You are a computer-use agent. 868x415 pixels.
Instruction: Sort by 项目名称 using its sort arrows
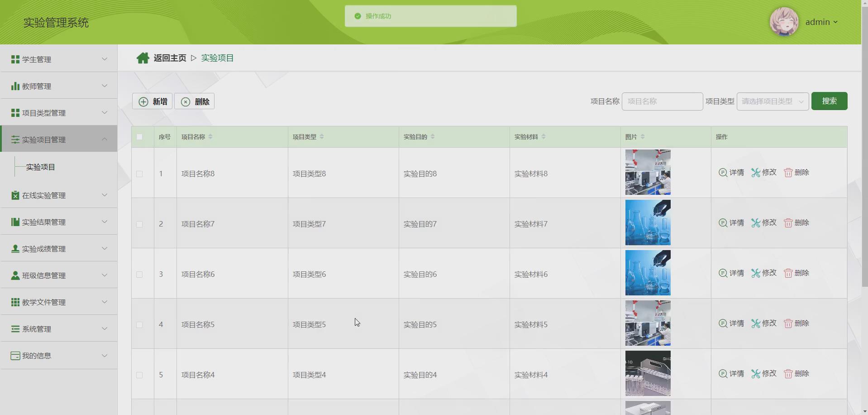click(211, 136)
